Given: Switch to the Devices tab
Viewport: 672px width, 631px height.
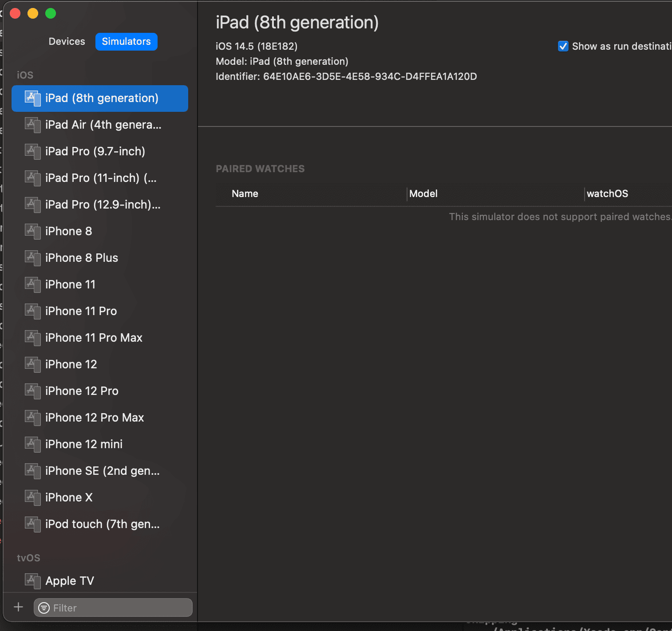Looking at the screenshot, I should click(x=67, y=42).
